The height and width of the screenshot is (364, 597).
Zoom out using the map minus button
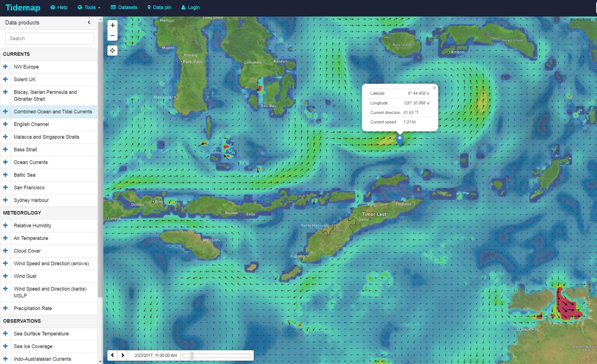(113, 36)
